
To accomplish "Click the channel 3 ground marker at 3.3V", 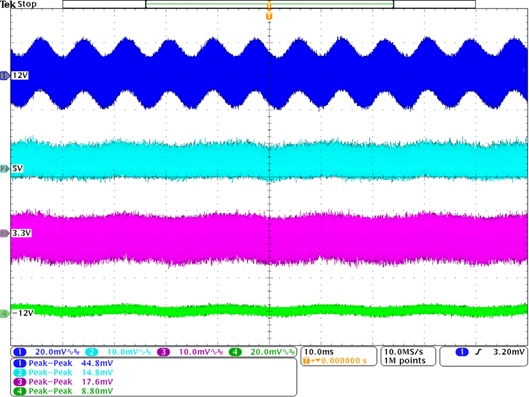I will [5, 233].
